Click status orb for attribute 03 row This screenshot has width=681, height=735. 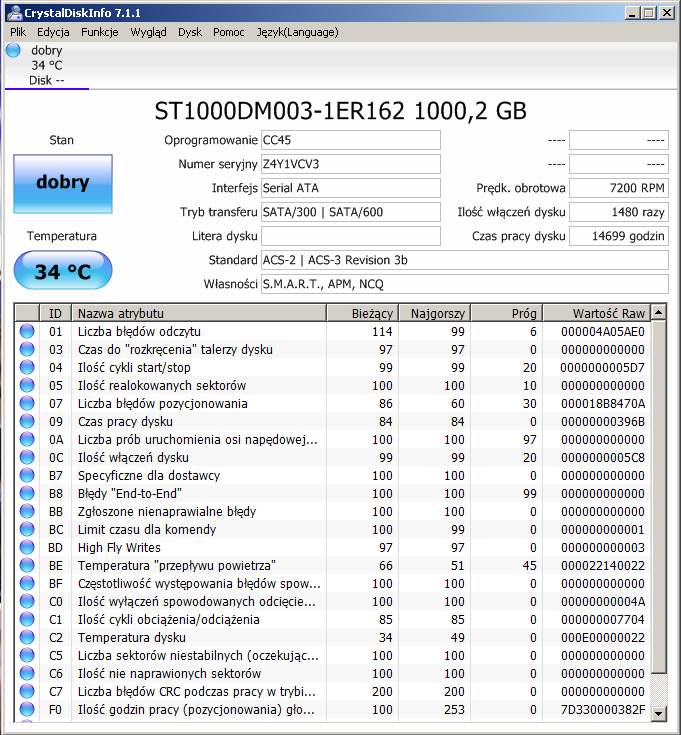pos(27,349)
